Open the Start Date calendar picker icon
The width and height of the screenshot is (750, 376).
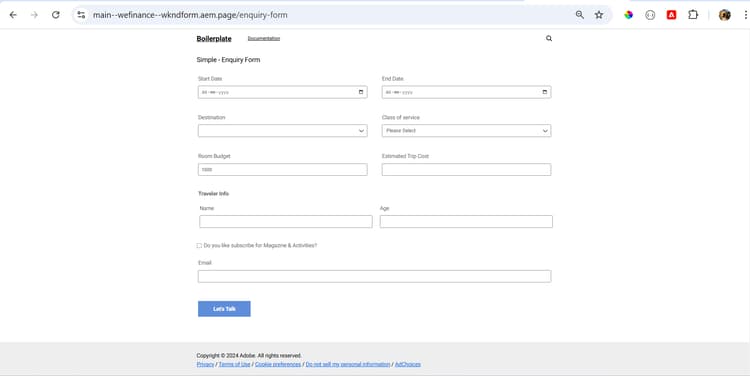(361, 92)
